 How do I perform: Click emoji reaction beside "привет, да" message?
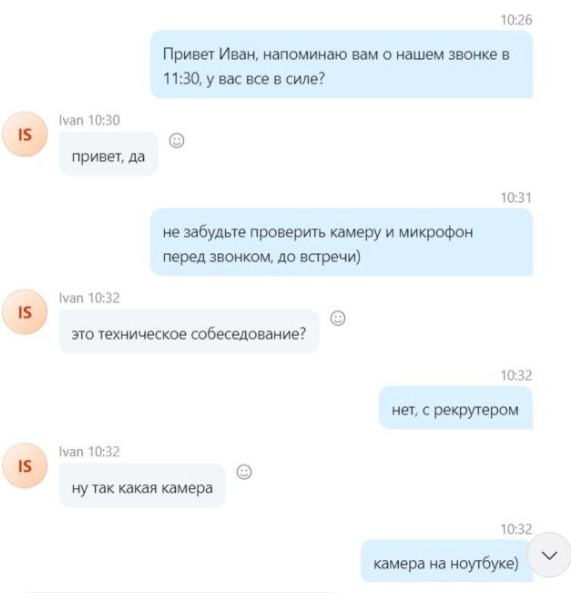click(177, 140)
